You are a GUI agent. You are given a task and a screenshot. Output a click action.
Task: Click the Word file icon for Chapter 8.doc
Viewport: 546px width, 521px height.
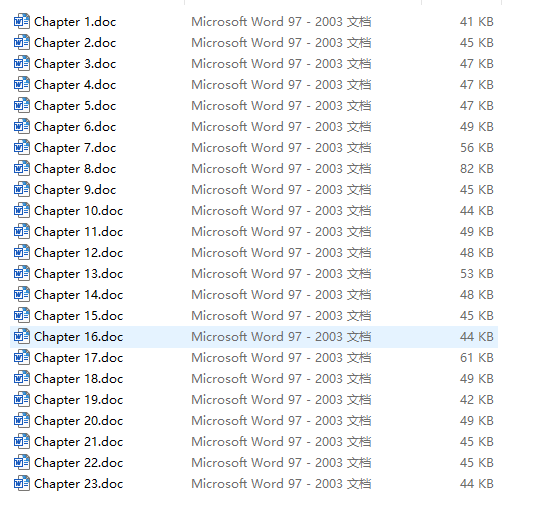pyautogui.click(x=22, y=169)
